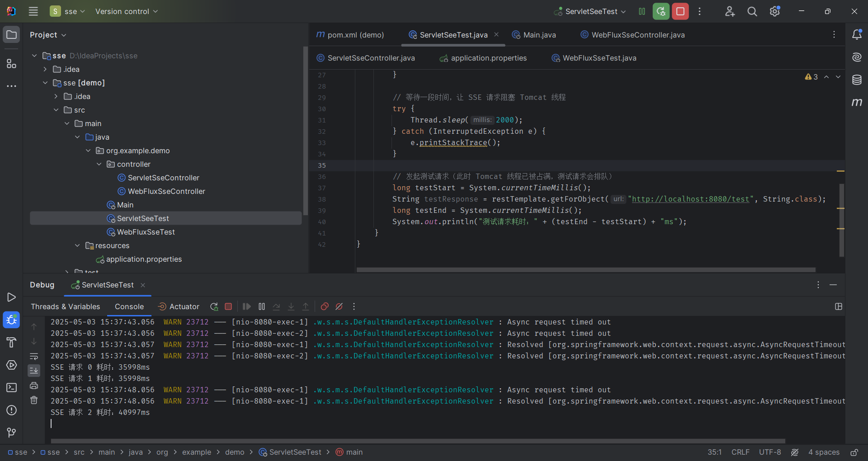Image resolution: width=868 pixels, height=461 pixels.
Task: Click UTF-8 encoding in status bar
Action: [770, 452]
